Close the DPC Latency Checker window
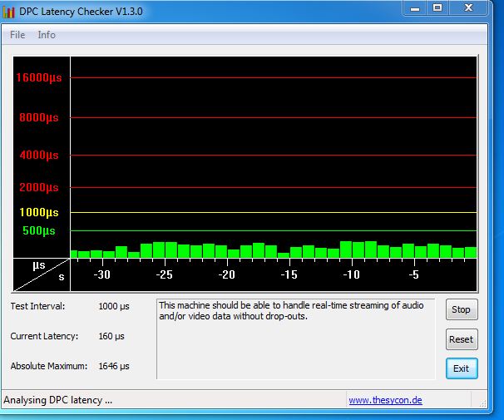The height and width of the screenshot is (420, 504). click(x=468, y=7)
